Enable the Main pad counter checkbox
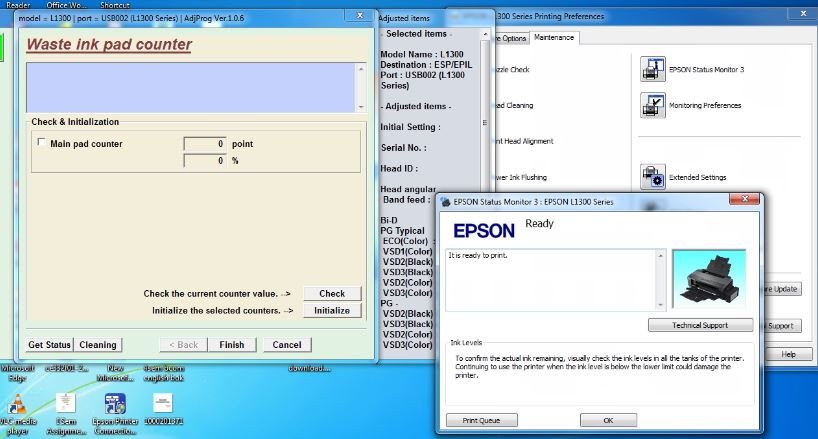818x439 pixels. point(41,142)
